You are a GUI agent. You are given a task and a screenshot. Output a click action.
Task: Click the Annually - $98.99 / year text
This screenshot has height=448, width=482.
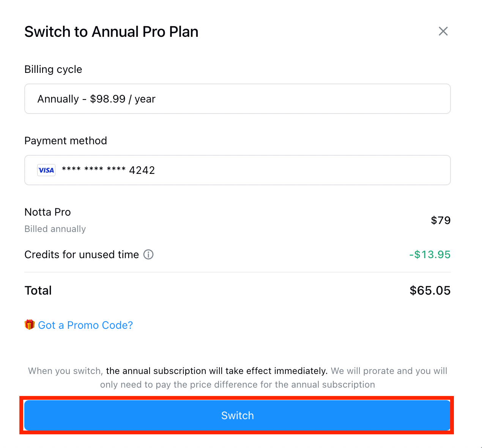[96, 99]
